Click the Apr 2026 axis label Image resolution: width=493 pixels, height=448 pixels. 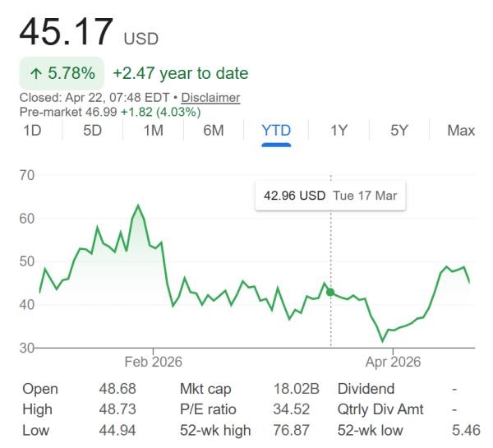(x=392, y=361)
